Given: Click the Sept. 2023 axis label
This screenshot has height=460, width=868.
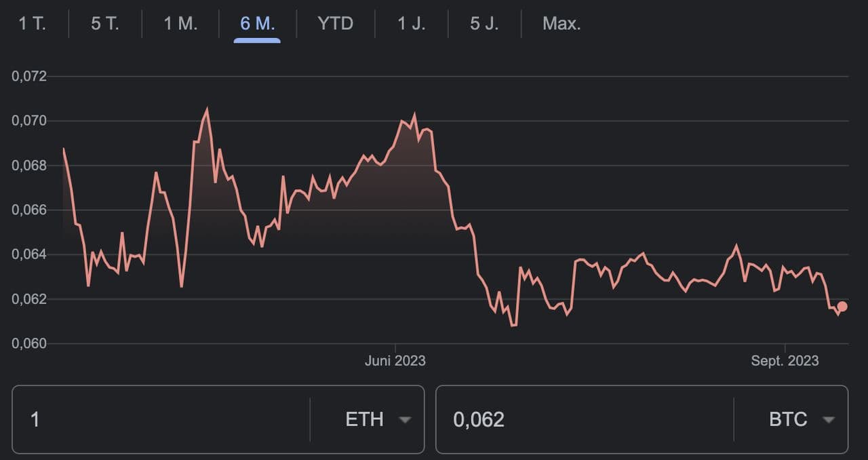Looking at the screenshot, I should [785, 361].
